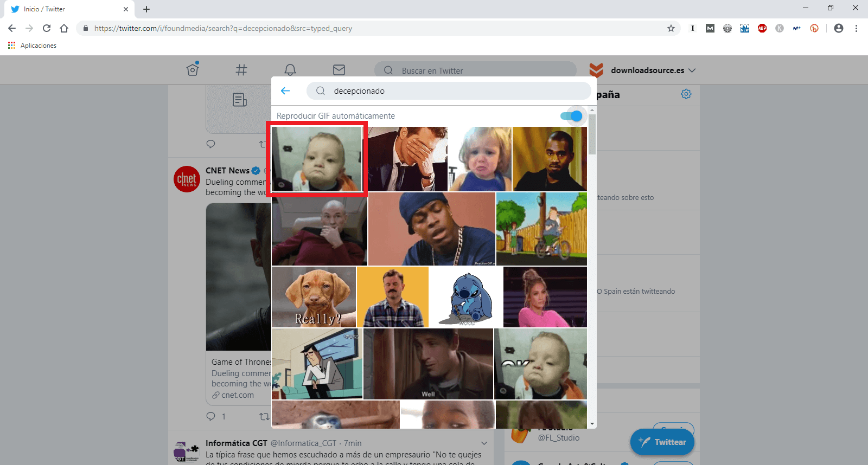Open the Informática CGT profile link
The image size is (868, 465).
tap(236, 443)
